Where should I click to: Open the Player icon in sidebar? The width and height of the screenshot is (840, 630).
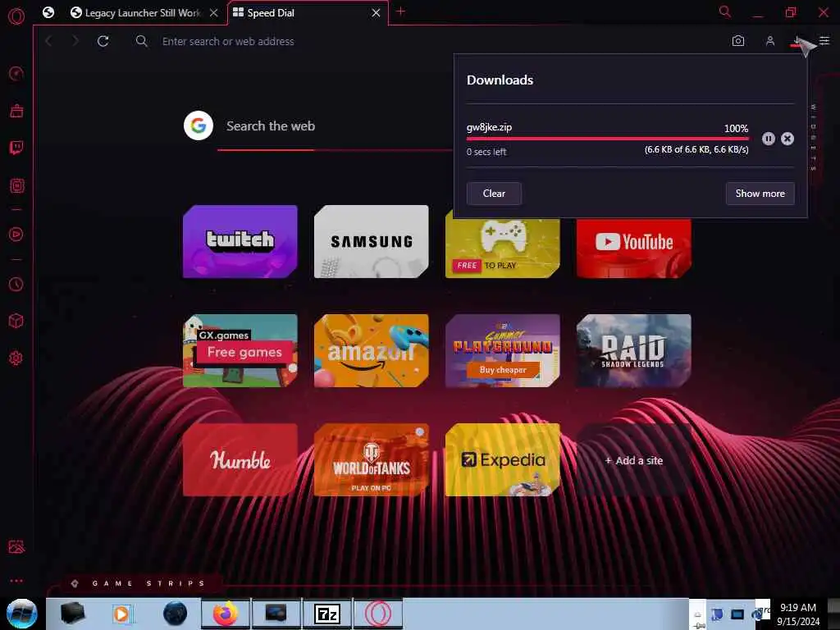(x=16, y=234)
